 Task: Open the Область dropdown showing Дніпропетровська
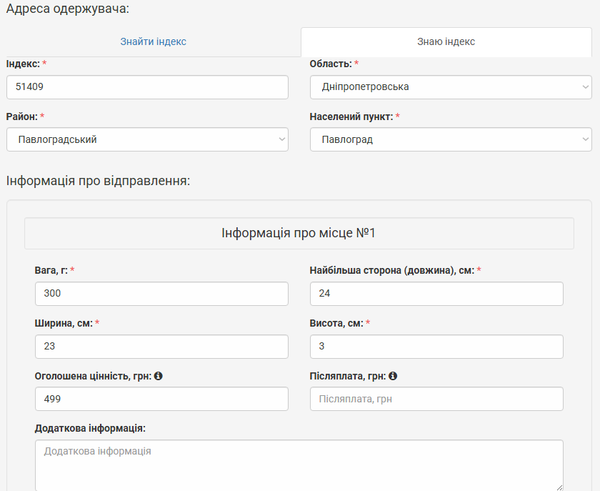(450, 87)
